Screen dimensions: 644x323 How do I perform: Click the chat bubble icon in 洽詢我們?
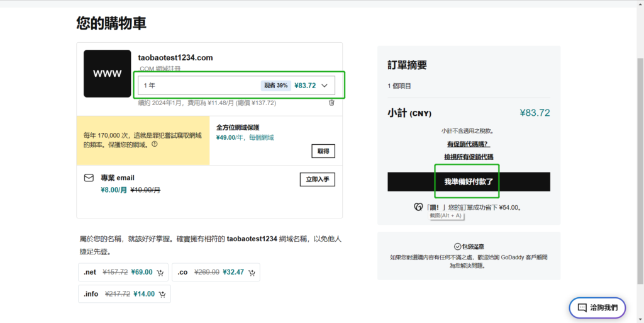(582, 308)
